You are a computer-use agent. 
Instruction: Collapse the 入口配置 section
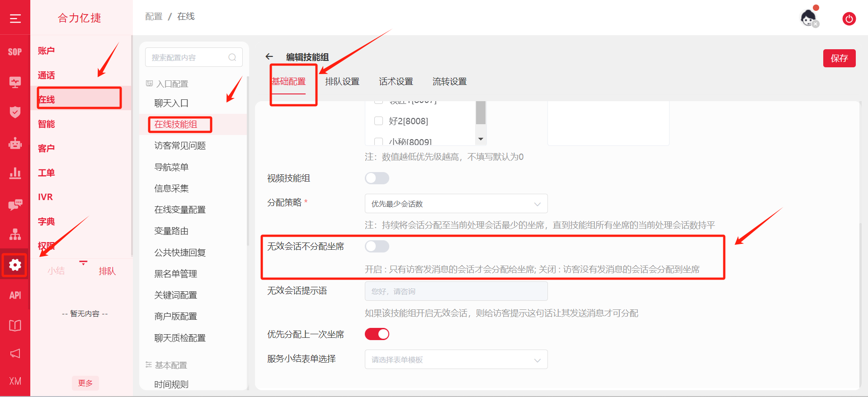click(167, 84)
